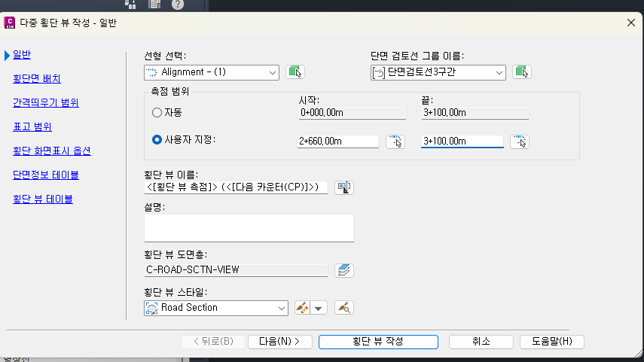Click the pick alignment from drawing icon

click(295, 72)
